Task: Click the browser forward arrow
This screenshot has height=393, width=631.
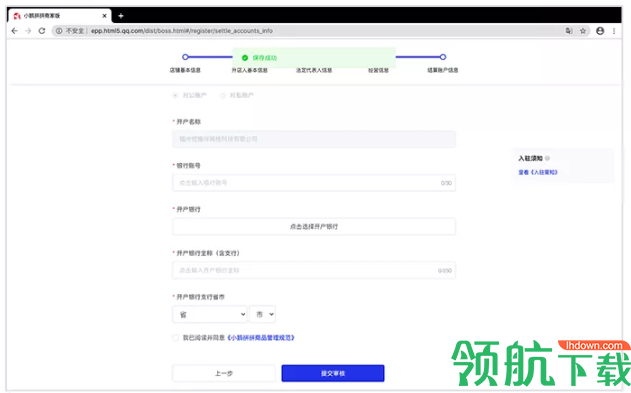Action: point(28,31)
